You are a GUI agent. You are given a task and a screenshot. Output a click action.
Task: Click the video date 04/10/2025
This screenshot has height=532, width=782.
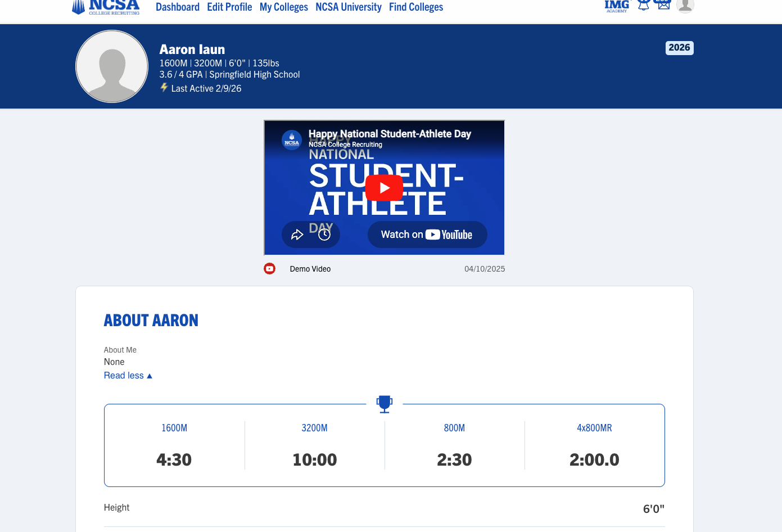coord(485,269)
